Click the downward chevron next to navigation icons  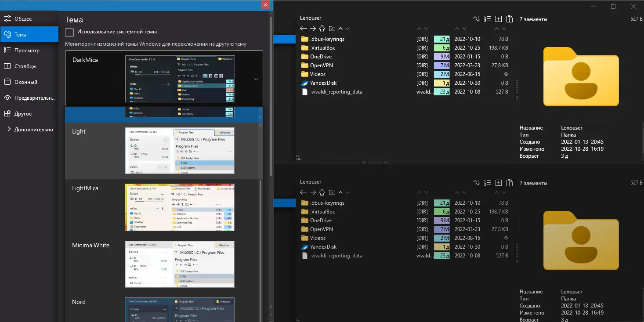point(347,28)
